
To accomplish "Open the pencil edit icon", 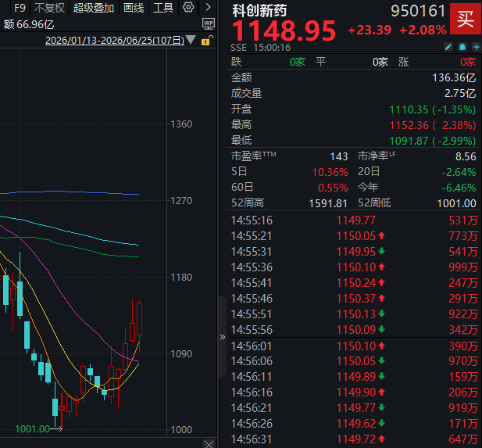I will 448,47.
